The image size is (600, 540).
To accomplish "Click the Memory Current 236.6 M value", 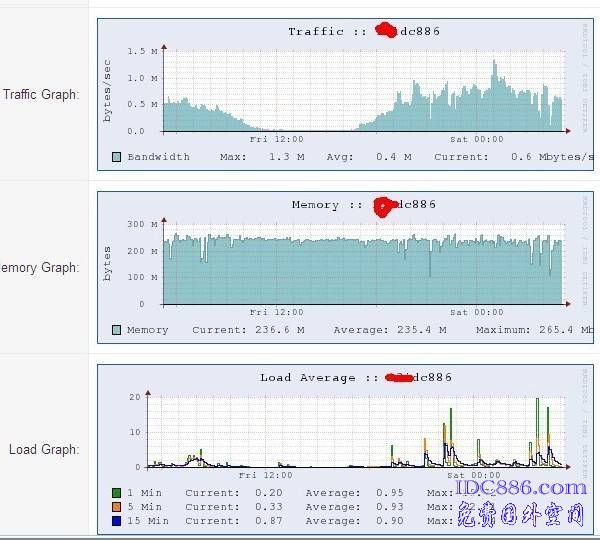I will [x=272, y=330].
